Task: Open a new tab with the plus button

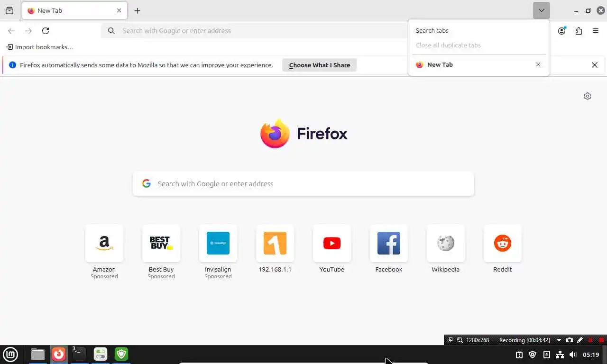Action: click(137, 10)
